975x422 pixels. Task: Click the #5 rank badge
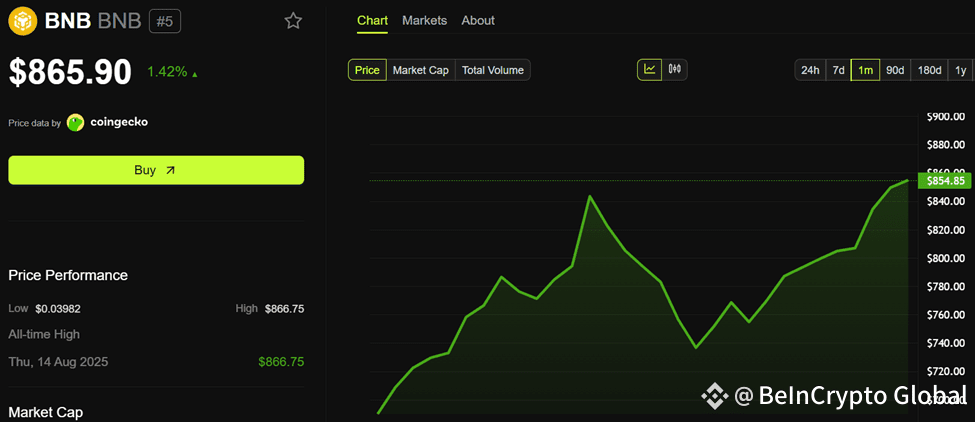tap(165, 21)
